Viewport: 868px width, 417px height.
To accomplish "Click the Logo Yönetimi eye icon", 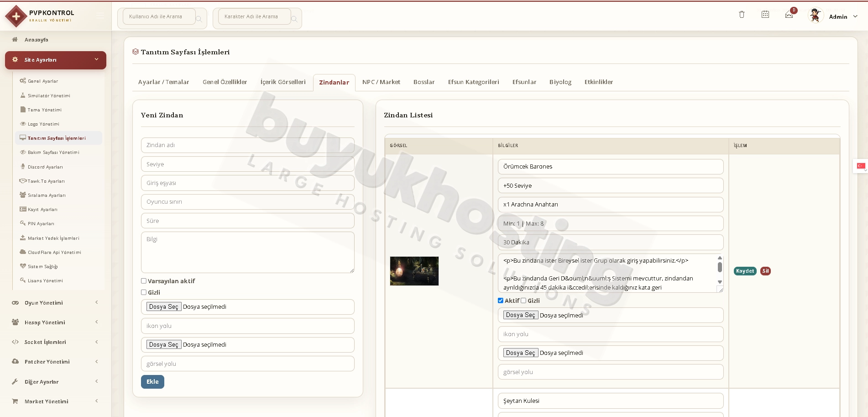I will click(23, 124).
